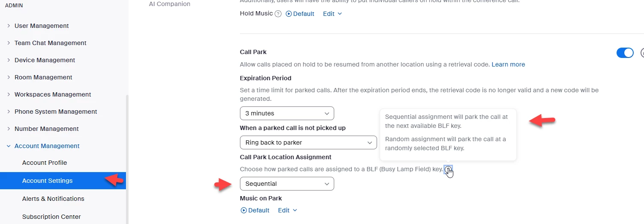The width and height of the screenshot is (644, 224).
Task: Expand Phone System Management section
Action: [x=56, y=112]
